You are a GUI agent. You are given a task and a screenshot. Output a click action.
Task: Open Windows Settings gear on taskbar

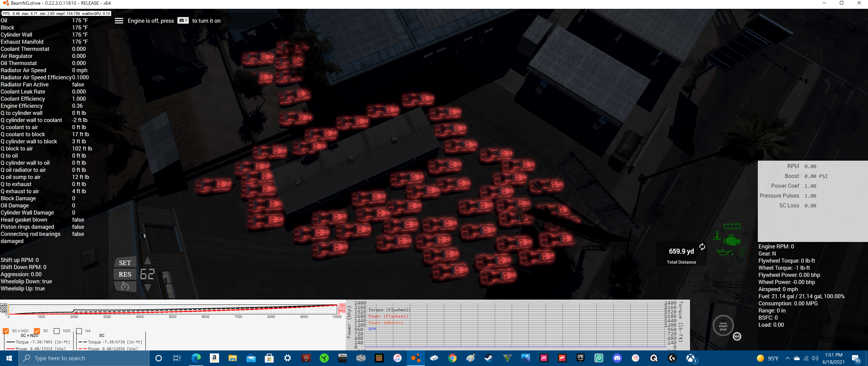[x=288, y=358]
